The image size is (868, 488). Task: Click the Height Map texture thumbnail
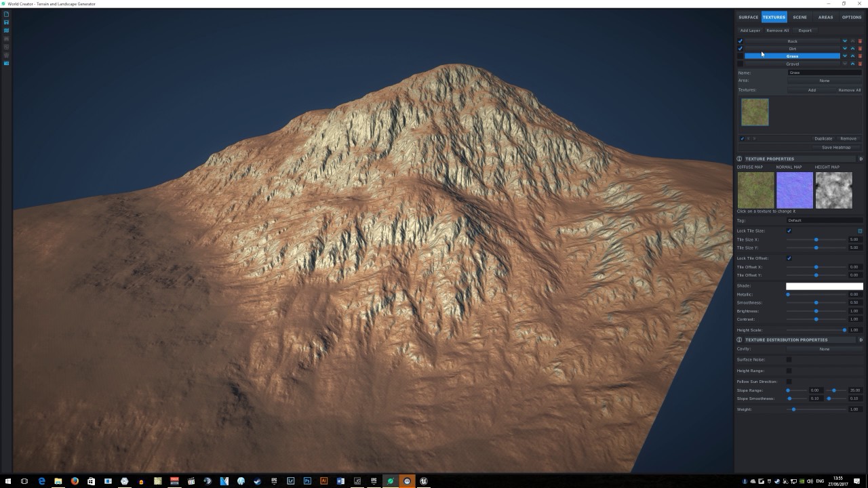point(833,190)
